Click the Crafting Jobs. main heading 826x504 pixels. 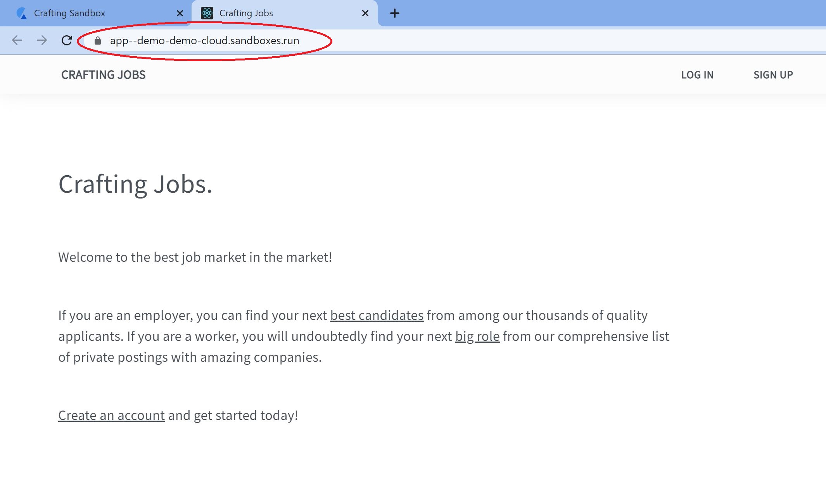coord(135,184)
